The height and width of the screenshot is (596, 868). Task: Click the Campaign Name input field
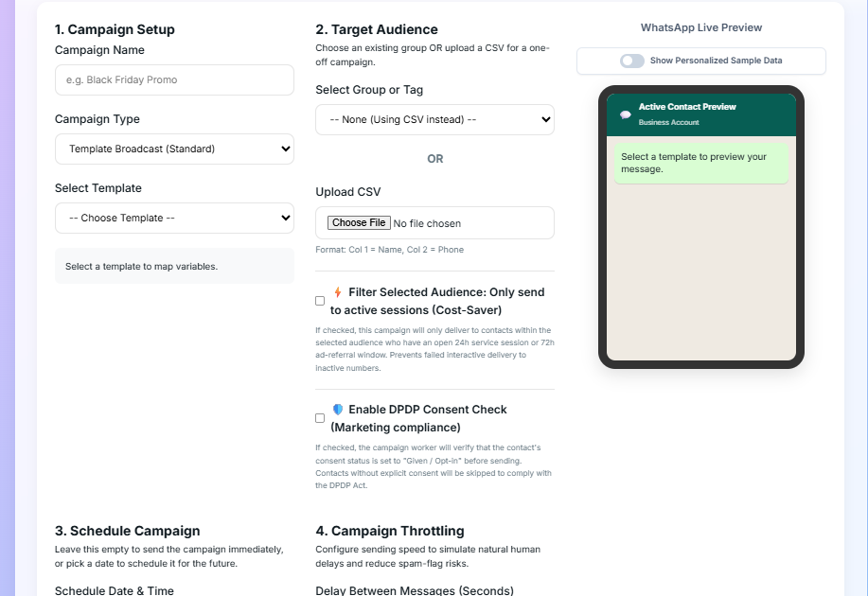click(x=174, y=79)
